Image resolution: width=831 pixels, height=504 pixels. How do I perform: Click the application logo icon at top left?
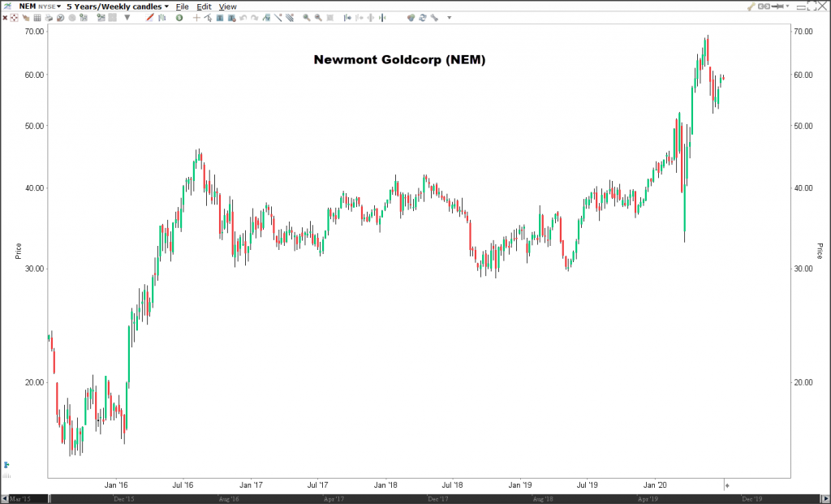7,6
